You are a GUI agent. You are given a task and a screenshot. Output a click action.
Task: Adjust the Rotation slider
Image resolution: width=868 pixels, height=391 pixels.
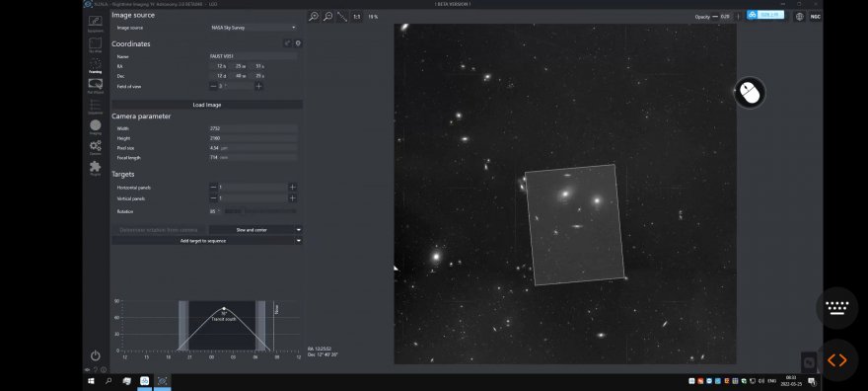[x=260, y=211]
